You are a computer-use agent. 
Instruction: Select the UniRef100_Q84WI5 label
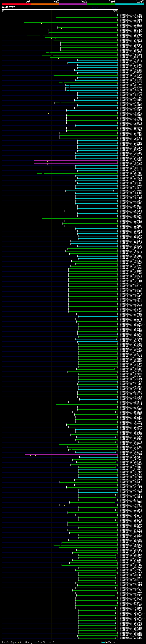tap(131, 50)
